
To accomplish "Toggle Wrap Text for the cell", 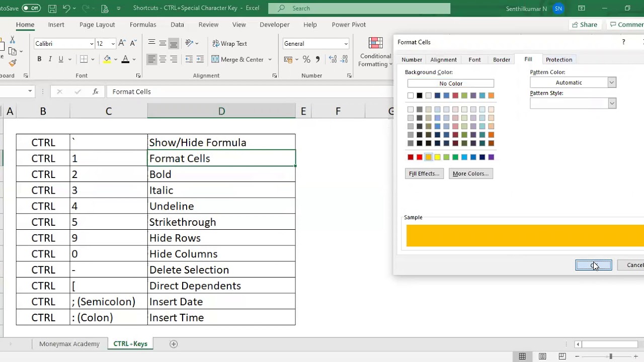I will tap(229, 44).
